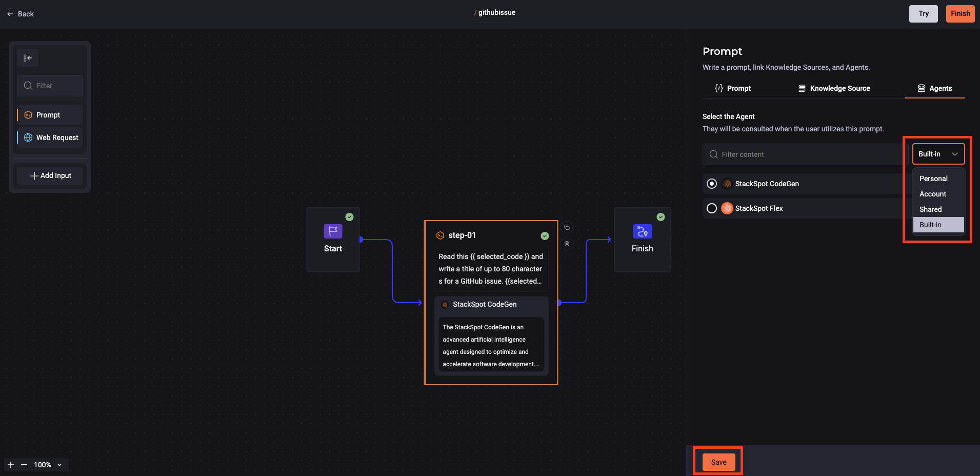Click the green check on Start node
980x476 pixels.
349,217
